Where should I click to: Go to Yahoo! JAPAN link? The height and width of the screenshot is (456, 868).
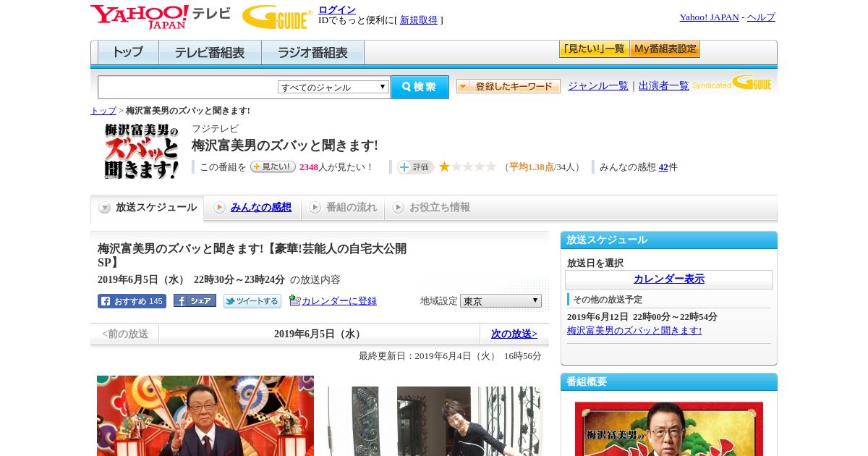[710, 17]
